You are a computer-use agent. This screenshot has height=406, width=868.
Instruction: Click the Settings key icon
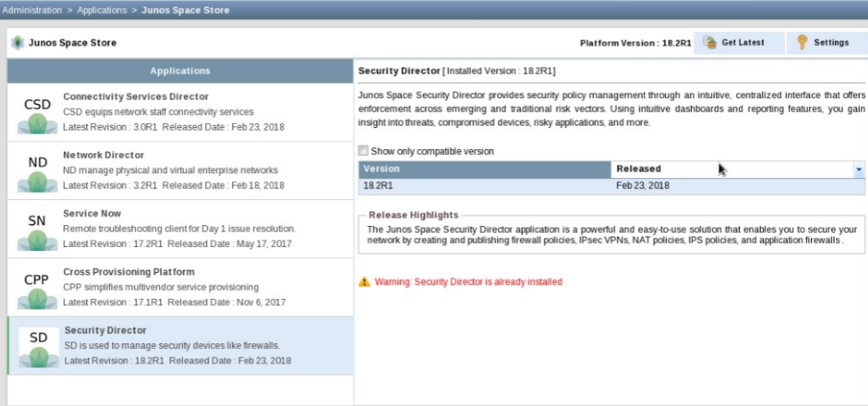pos(802,43)
